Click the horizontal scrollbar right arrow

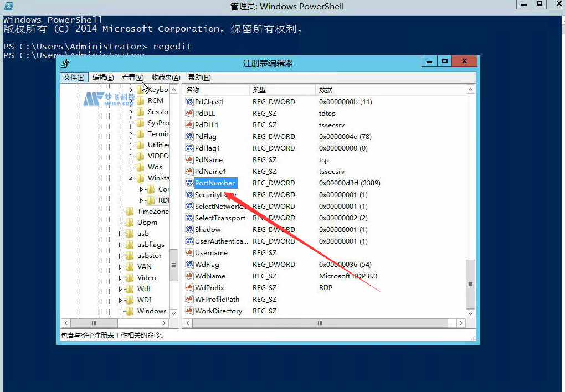tap(461, 322)
